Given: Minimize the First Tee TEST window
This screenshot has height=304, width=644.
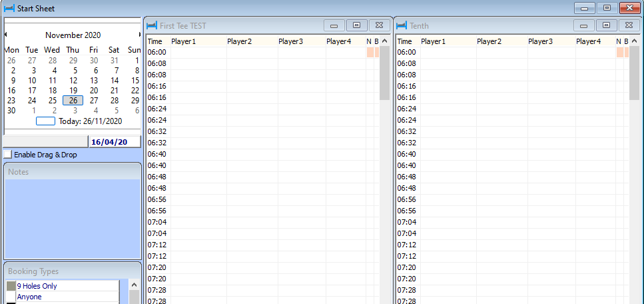Looking at the screenshot, I should point(334,25).
